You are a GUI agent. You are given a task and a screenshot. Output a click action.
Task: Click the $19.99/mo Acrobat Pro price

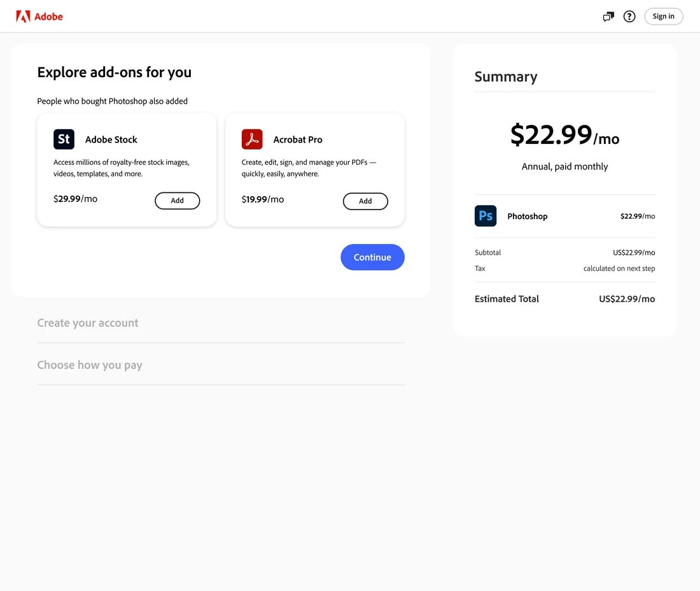262,199
